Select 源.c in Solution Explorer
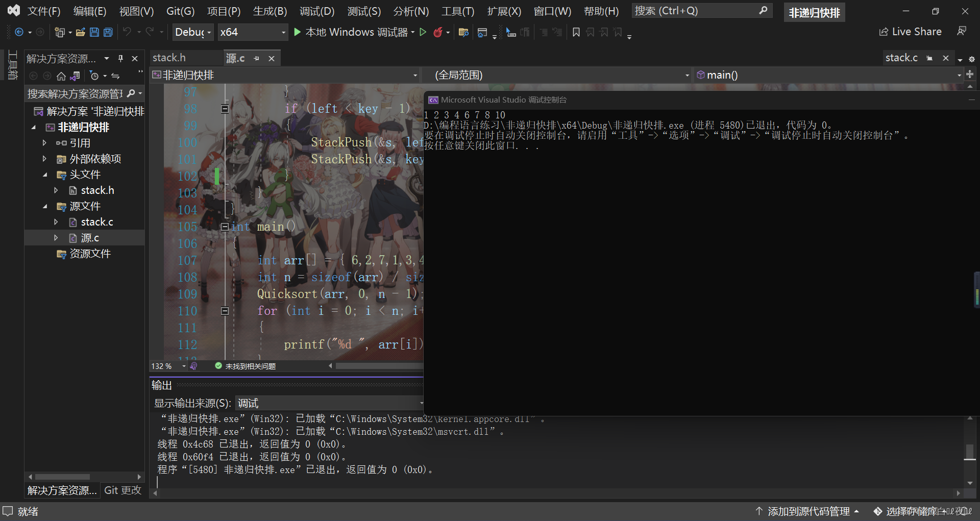The height and width of the screenshot is (521, 980). 90,238
